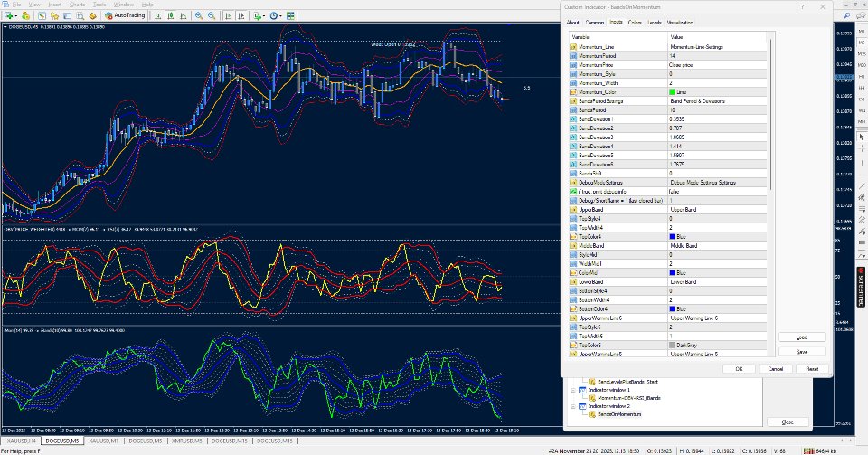Click the OK button in indicator dialog
The width and height of the screenshot is (868, 455).
pos(739,369)
